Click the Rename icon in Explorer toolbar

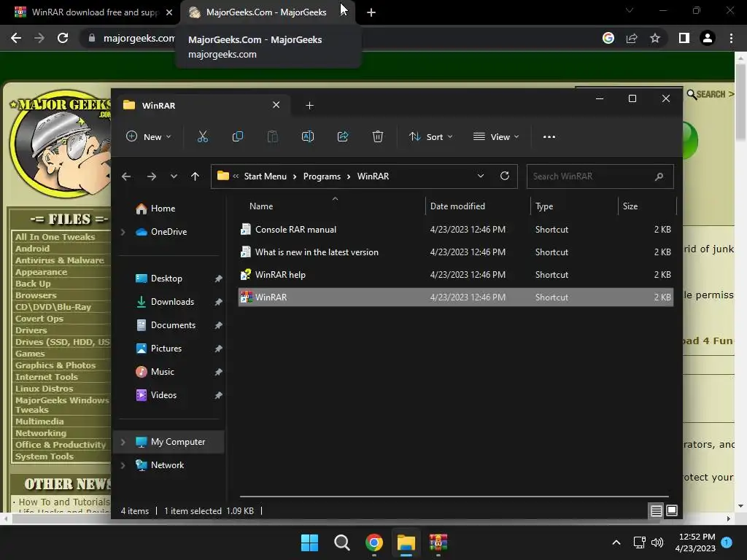tap(308, 136)
